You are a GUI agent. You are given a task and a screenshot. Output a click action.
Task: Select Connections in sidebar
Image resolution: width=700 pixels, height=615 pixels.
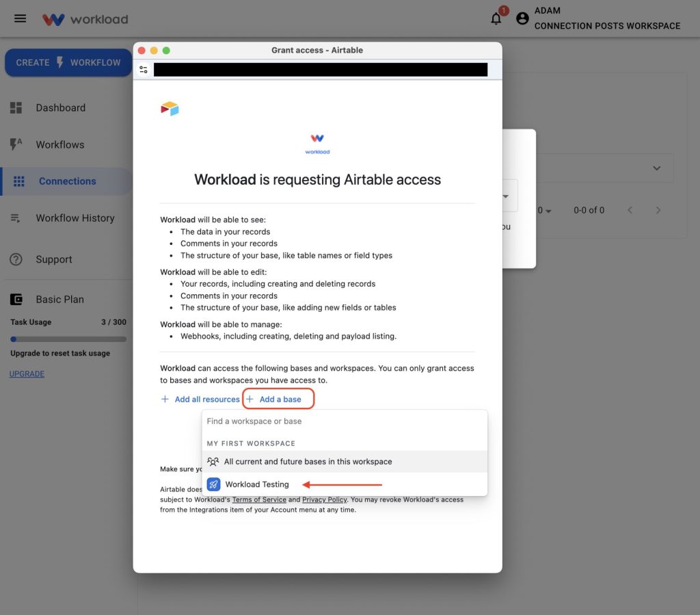pyautogui.click(x=67, y=181)
